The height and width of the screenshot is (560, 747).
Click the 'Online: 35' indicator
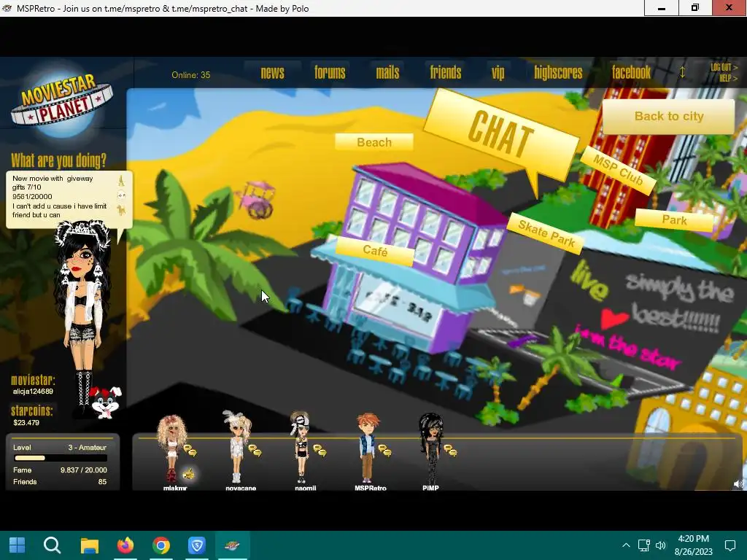(x=190, y=75)
